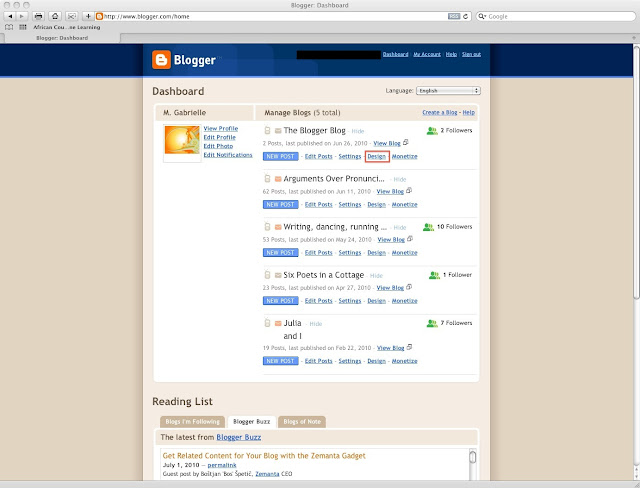Open the Top Sites grid icon
The height and width of the screenshot is (488, 640).
point(23,27)
